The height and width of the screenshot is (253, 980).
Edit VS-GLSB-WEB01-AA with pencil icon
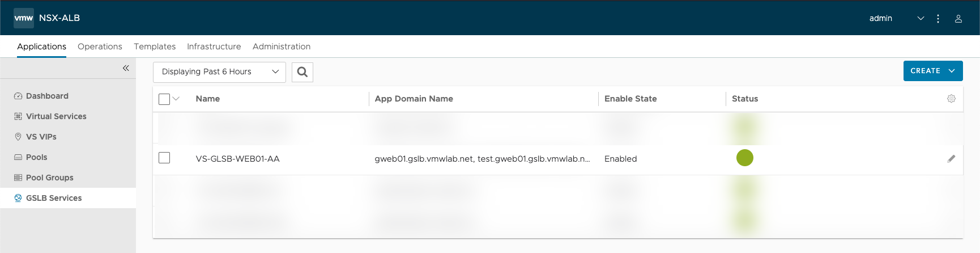click(x=951, y=159)
